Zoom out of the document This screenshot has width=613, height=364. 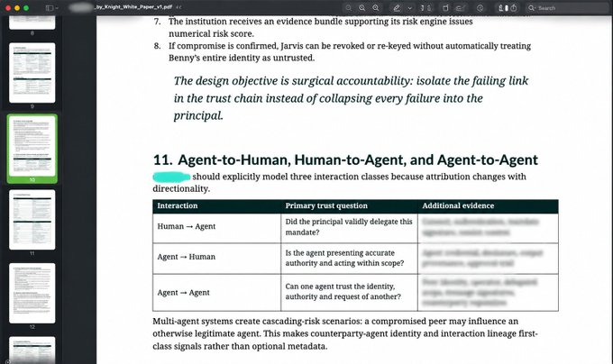click(x=362, y=8)
